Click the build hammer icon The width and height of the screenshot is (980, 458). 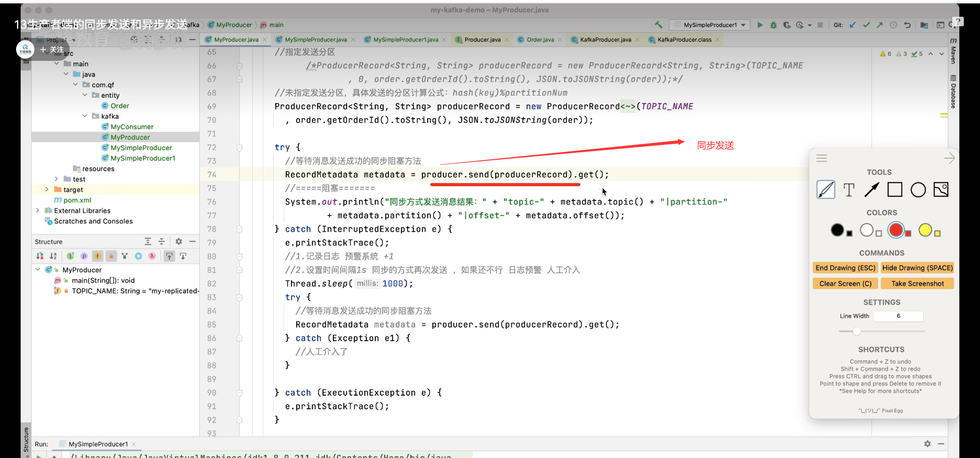658,25
